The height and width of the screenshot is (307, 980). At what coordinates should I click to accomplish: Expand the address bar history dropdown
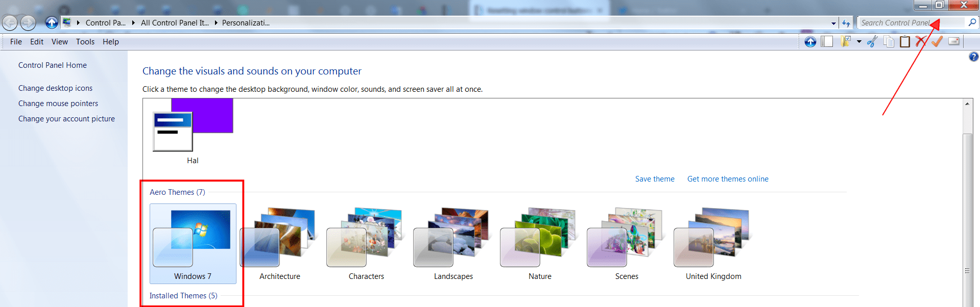[833, 23]
